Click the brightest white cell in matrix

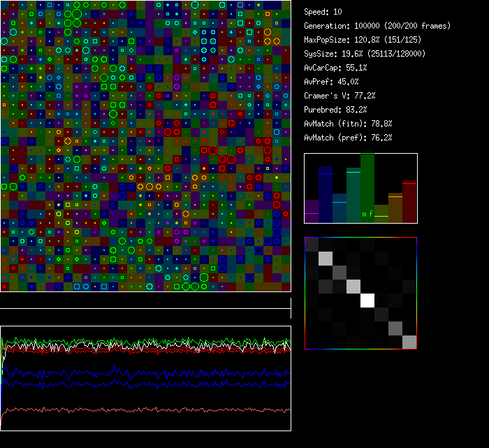coord(367,300)
